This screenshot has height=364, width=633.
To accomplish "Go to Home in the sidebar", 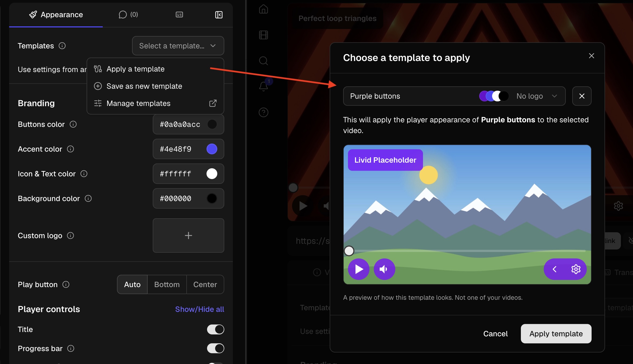I will pos(264,9).
